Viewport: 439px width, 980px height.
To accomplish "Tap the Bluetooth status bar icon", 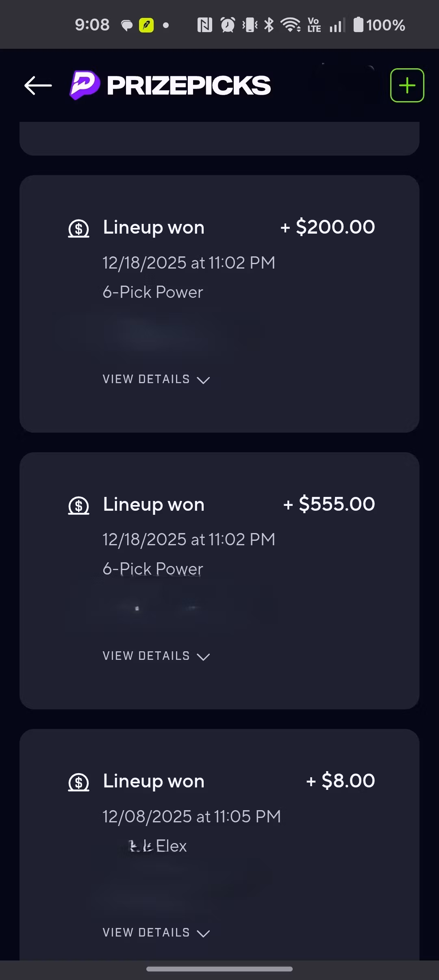I will point(269,25).
